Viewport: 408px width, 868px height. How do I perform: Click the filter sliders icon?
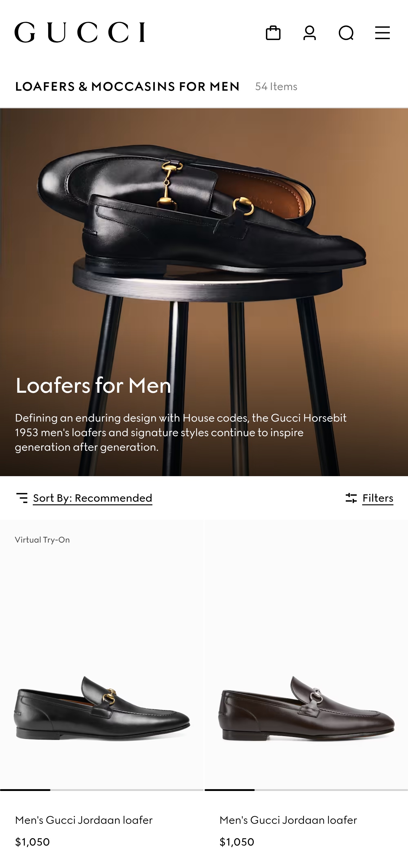pos(351,498)
